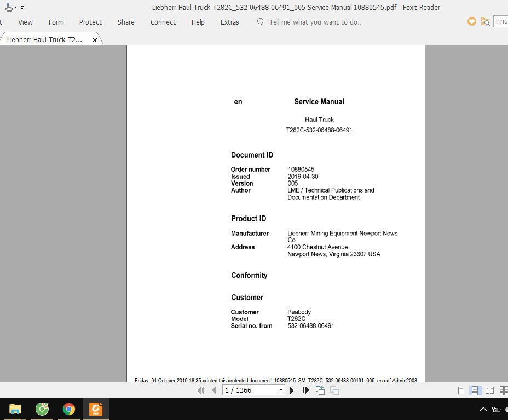Click 'Newport News, Virginia 23607 USA' text
This screenshot has height=420, width=508.
point(334,254)
